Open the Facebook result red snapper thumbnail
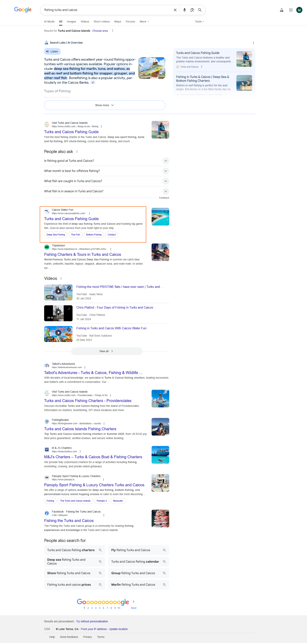 [160, 519]
